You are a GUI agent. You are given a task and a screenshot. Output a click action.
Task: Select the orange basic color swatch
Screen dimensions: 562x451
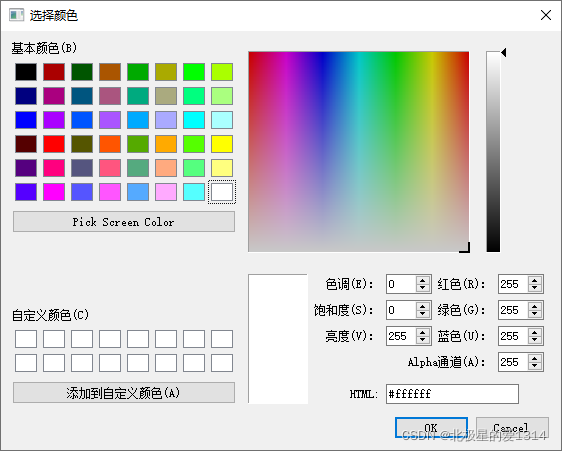click(x=166, y=144)
